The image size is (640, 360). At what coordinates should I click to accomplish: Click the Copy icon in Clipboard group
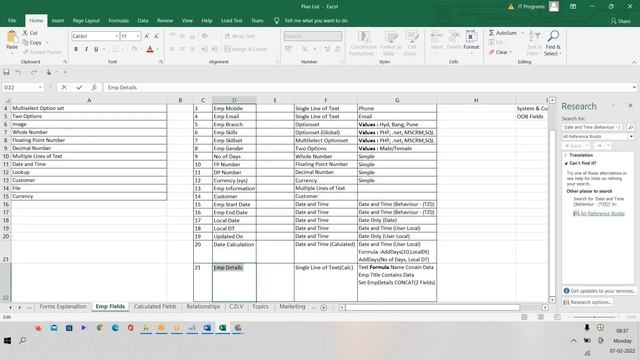point(25,42)
